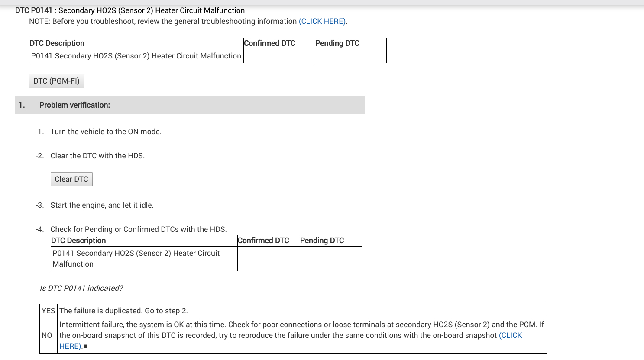Click 'Turn the vehicle to the ON mode.' step
Image resolution: width=644 pixels, height=360 pixels.
pos(106,132)
